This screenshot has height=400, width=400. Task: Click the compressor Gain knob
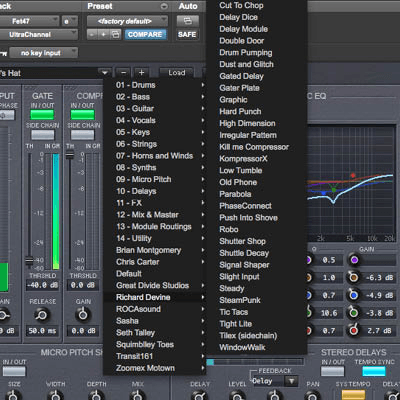83,314
